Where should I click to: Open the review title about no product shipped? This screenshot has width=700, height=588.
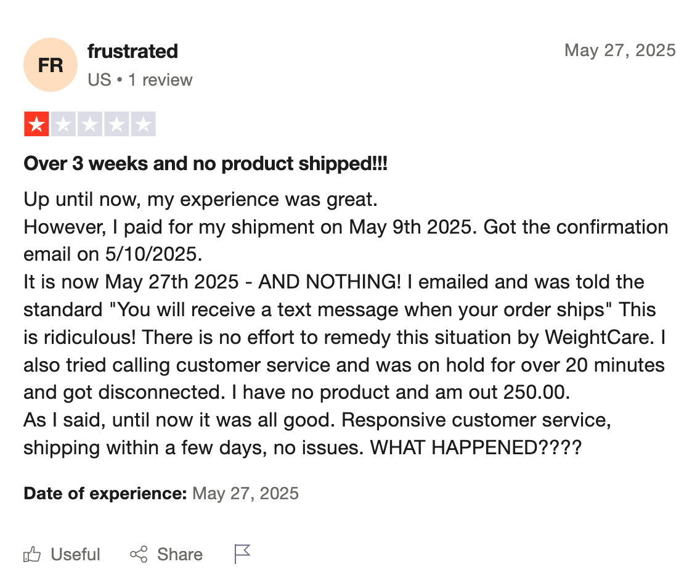(x=205, y=163)
